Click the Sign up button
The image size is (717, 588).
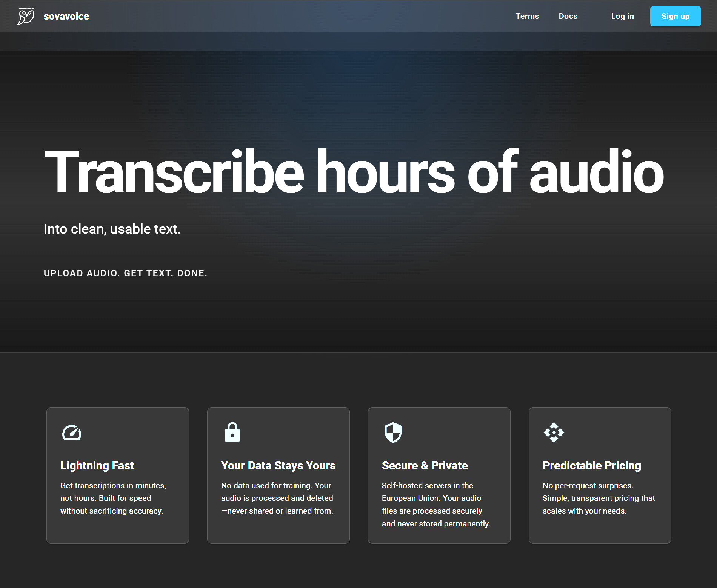[675, 16]
